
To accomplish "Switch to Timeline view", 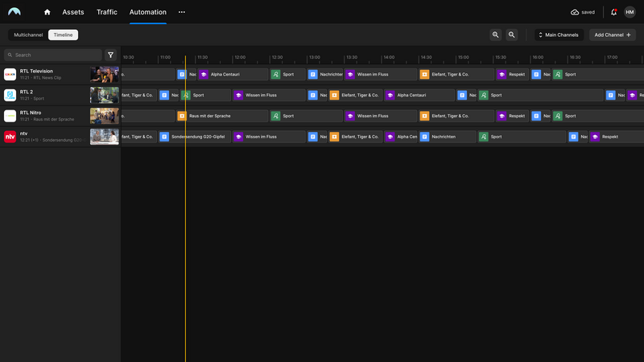I will tap(64, 35).
